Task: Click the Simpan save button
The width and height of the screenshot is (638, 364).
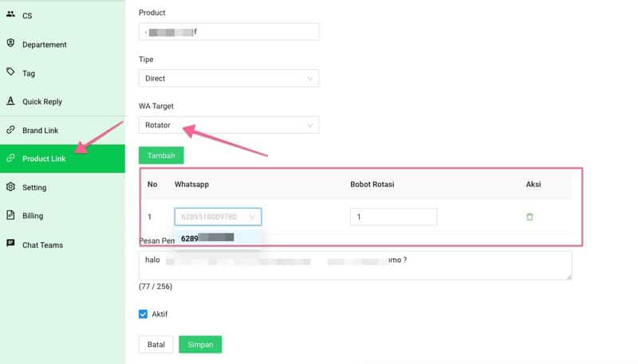Action: coord(200,344)
